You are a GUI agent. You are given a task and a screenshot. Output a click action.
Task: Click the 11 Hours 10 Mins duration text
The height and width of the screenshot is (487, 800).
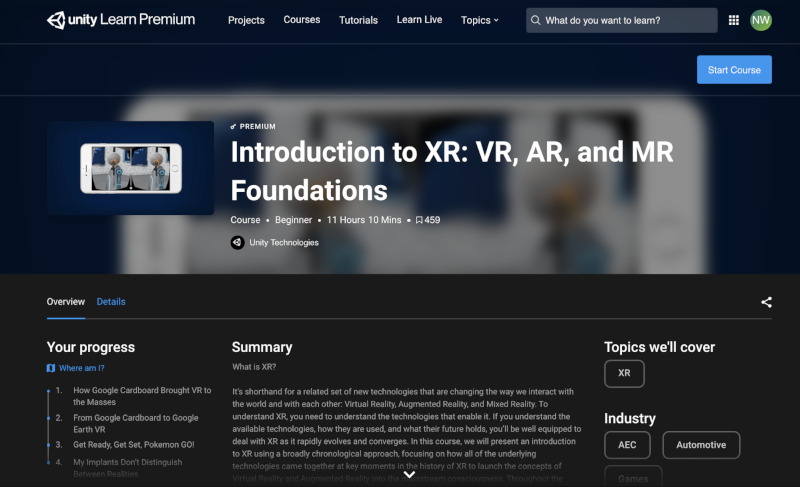click(x=364, y=220)
